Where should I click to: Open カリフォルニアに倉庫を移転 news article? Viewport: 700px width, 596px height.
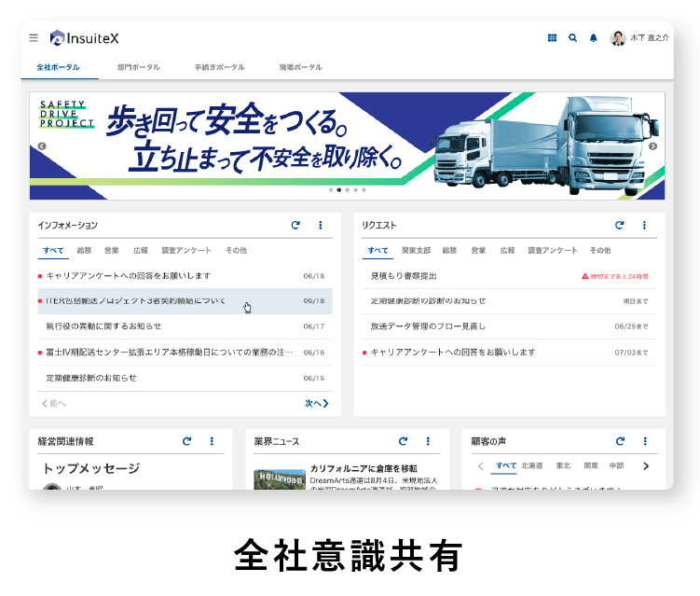[x=364, y=468]
